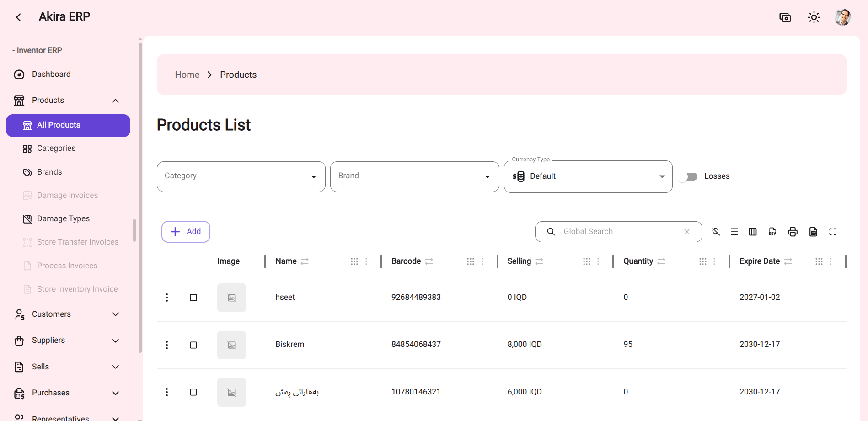868x421 pixels.
Task: Focus the Global Search input
Action: pos(618,232)
